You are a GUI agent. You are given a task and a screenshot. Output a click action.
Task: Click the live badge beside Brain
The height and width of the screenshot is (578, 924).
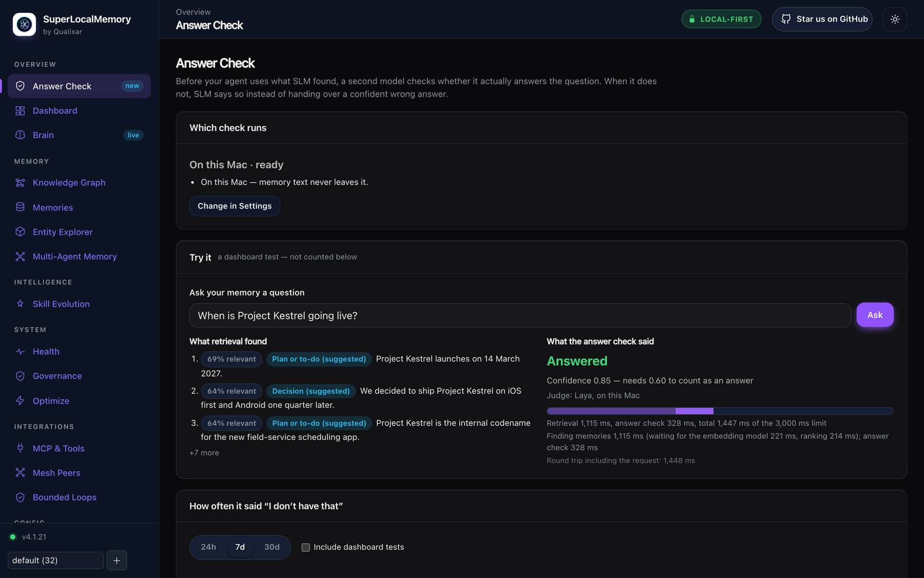(133, 135)
